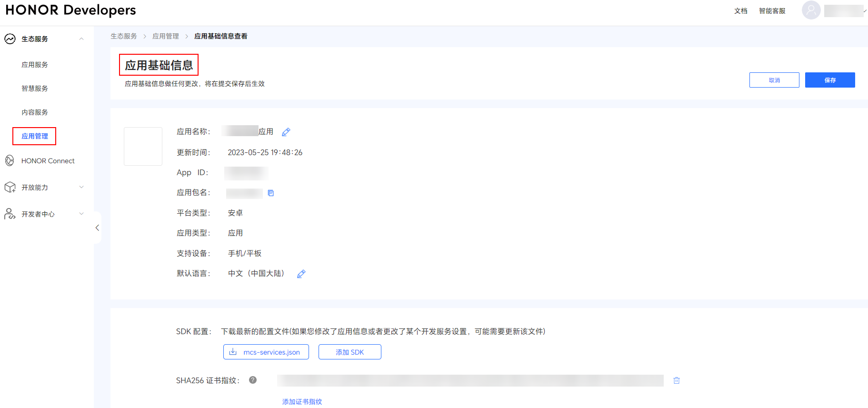Go to 生态服务 breadcrumb
This screenshot has width=868, height=408.
124,36
